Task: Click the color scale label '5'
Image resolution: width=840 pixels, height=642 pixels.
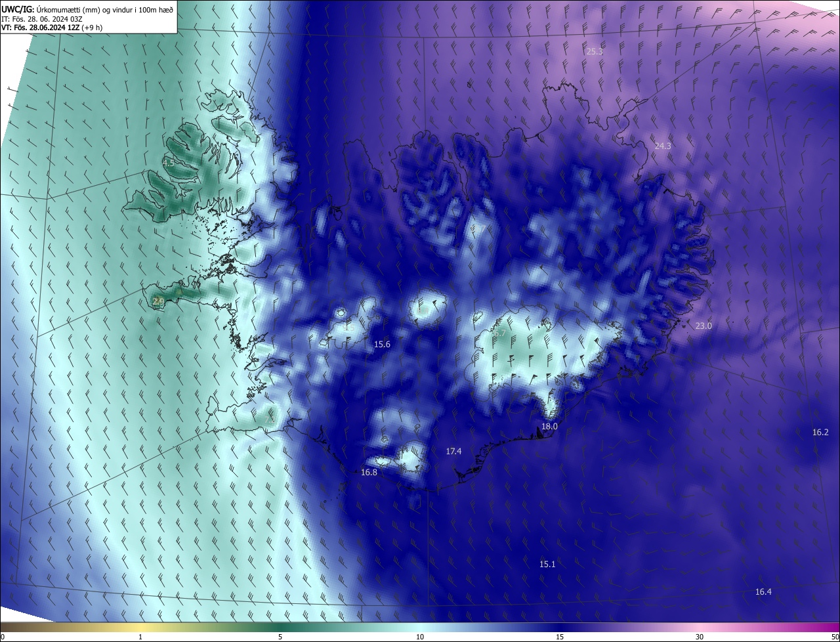Action: pyautogui.click(x=280, y=637)
